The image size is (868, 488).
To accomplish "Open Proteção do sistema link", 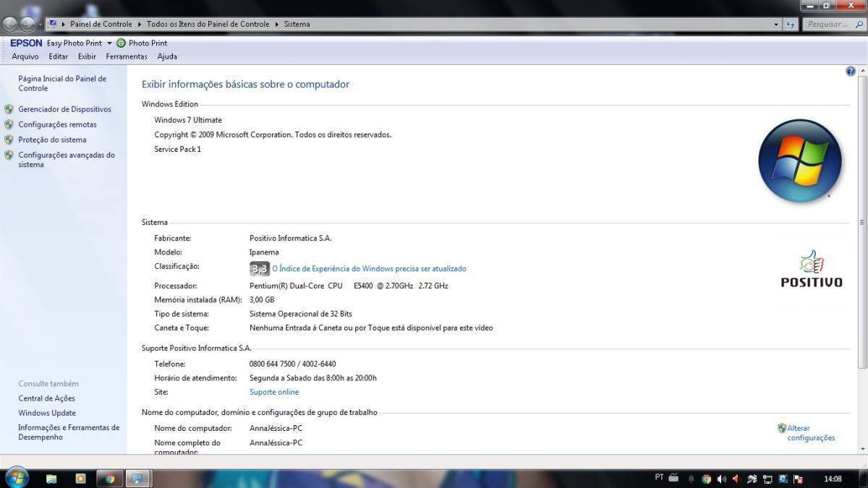I will coord(52,140).
